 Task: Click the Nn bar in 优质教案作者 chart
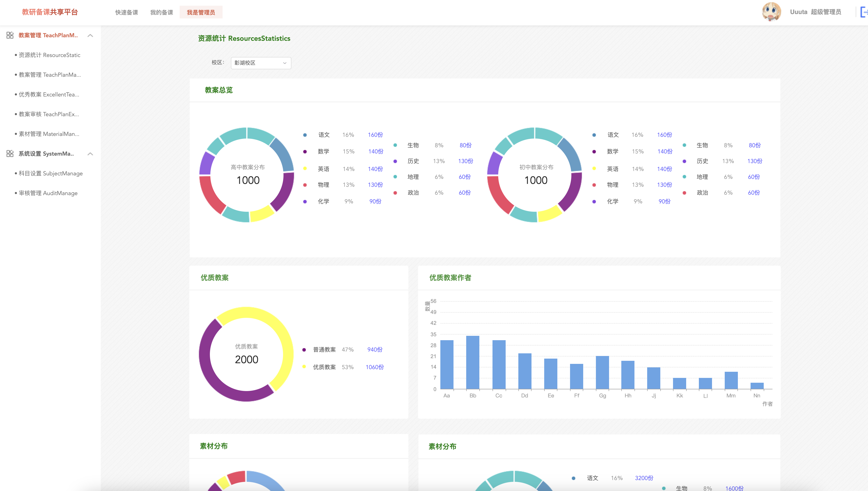757,386
